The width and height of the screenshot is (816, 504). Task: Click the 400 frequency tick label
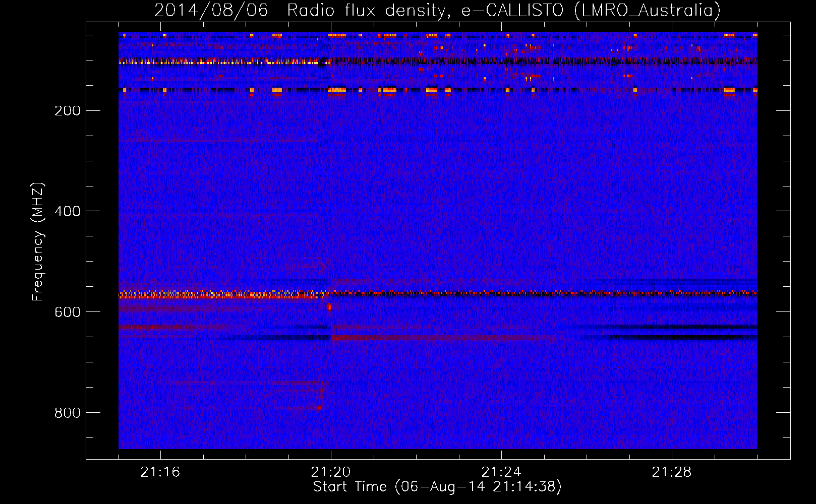68,211
